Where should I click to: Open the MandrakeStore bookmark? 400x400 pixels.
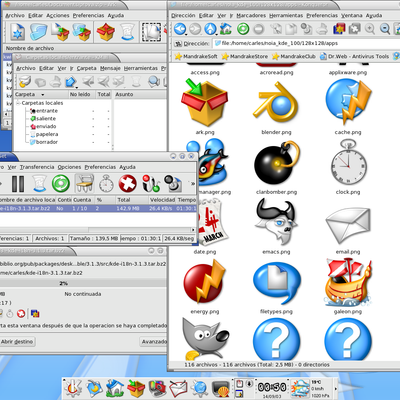[245, 56]
